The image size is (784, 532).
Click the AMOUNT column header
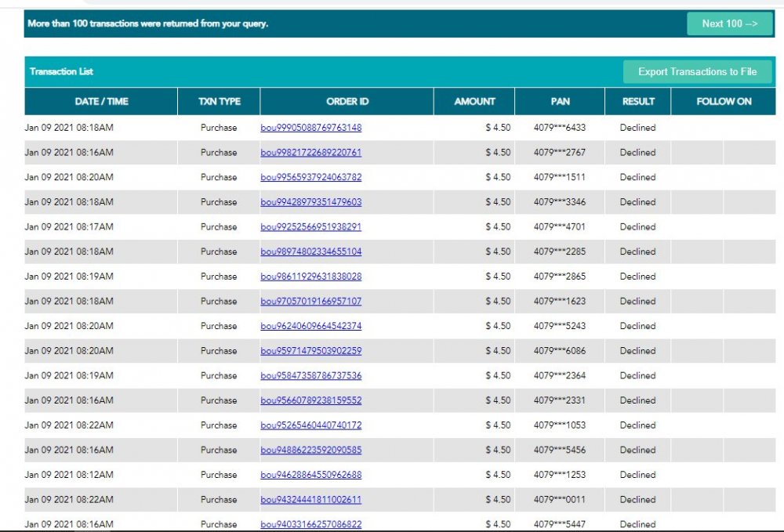tap(474, 102)
